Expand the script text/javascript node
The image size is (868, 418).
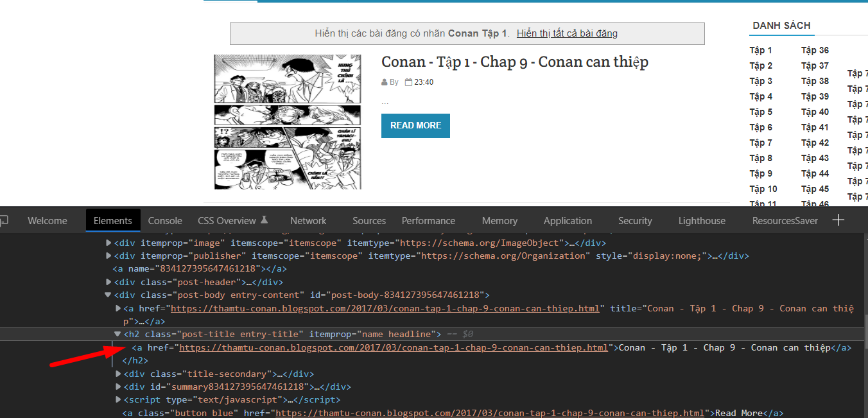point(118,399)
